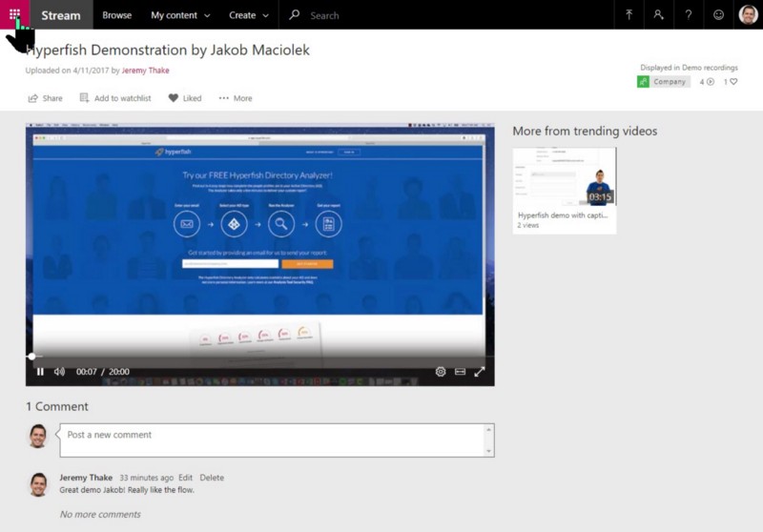Expand the My content dropdown

coord(180,15)
